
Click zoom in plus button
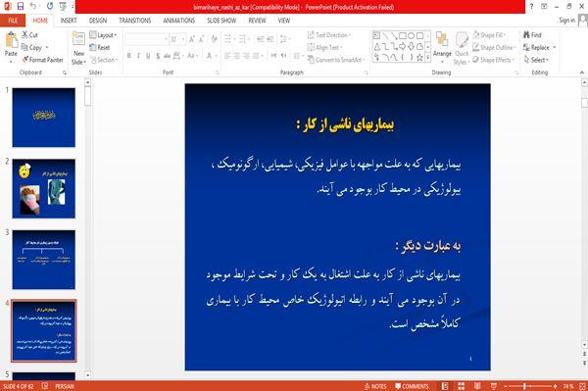click(555, 386)
